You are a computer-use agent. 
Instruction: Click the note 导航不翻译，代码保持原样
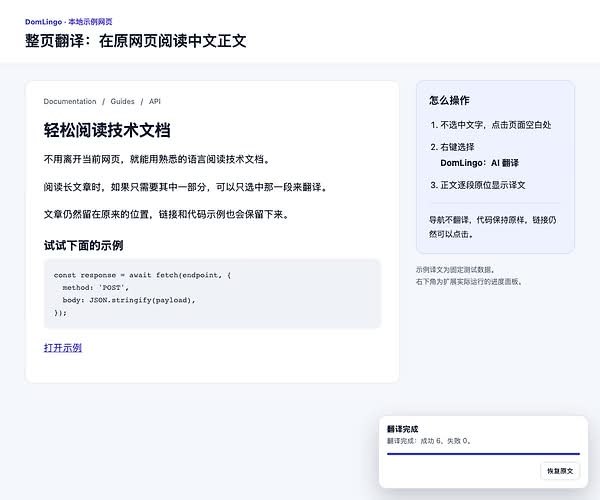(493, 227)
